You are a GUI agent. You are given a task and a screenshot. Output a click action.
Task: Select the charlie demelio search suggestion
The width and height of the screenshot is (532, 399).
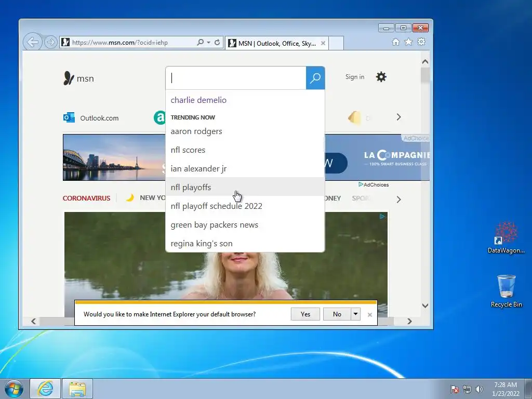pos(245,100)
